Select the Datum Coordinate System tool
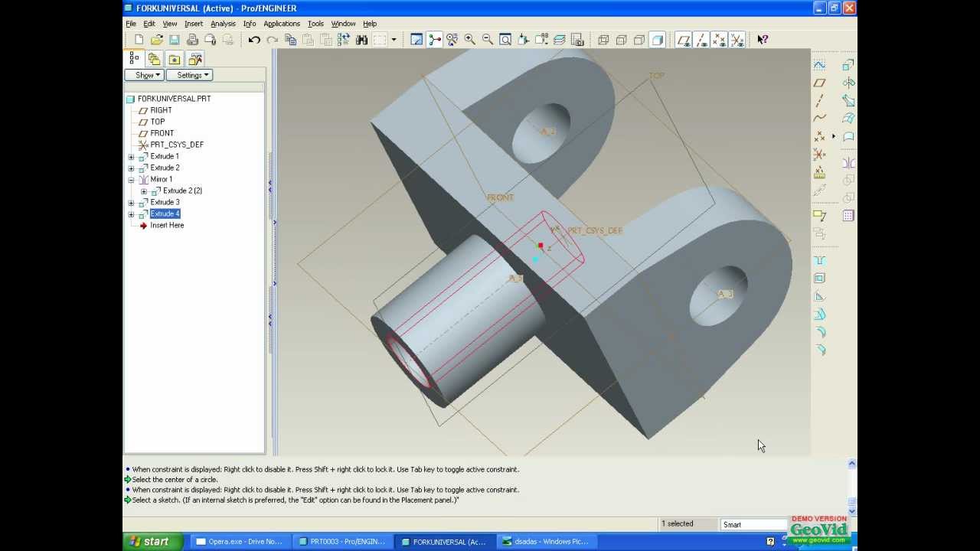Screen dimensions: 980x551 coord(819,154)
